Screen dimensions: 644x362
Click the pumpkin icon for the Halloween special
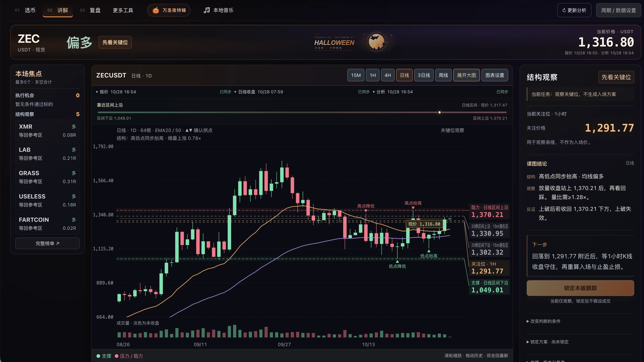(155, 10)
